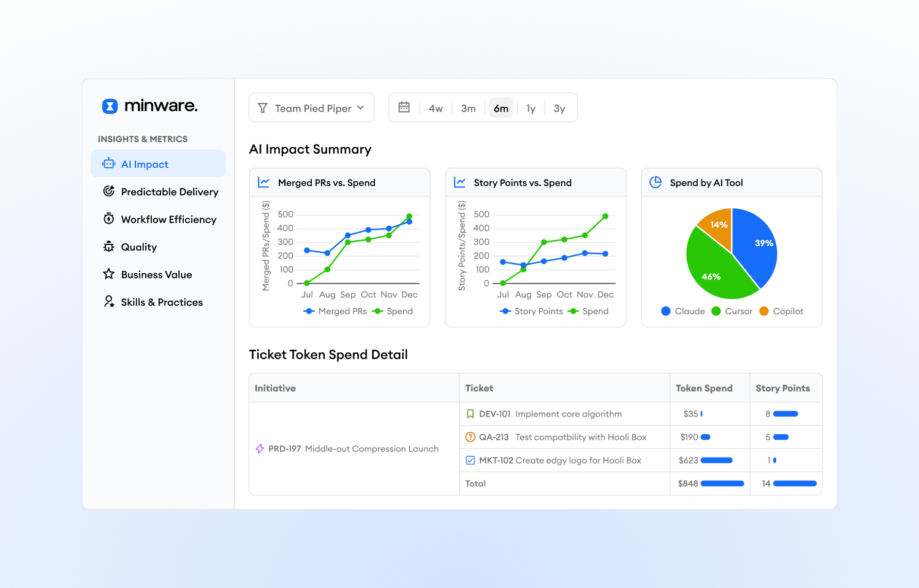Click the $190 token spend value
Image resolution: width=919 pixels, height=588 pixels.
(x=689, y=437)
